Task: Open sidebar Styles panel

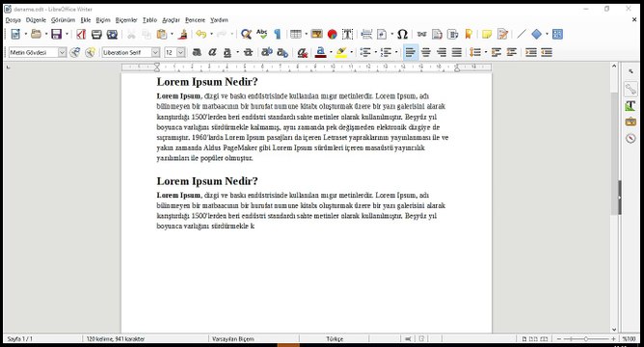Action: point(631,105)
